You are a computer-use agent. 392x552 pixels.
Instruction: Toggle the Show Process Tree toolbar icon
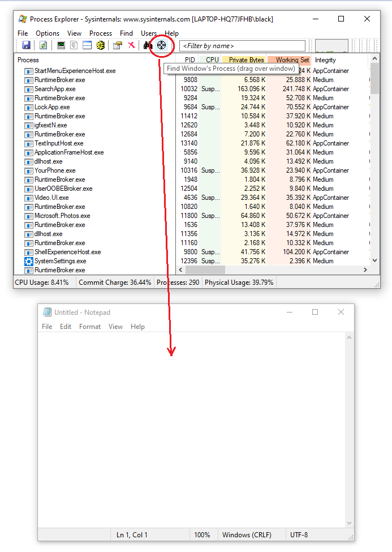point(74,45)
